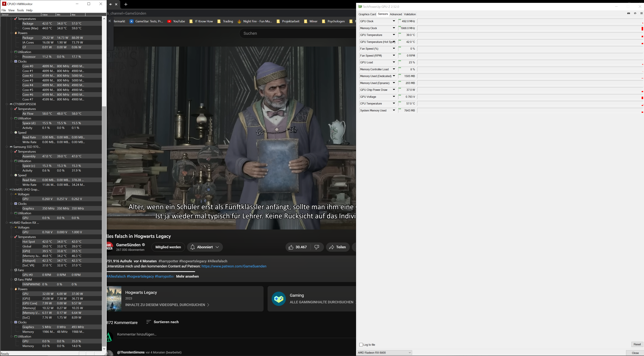This screenshot has height=356, width=644.
Task: Open the Memory Clock sensor dropdown
Action: (x=394, y=28)
